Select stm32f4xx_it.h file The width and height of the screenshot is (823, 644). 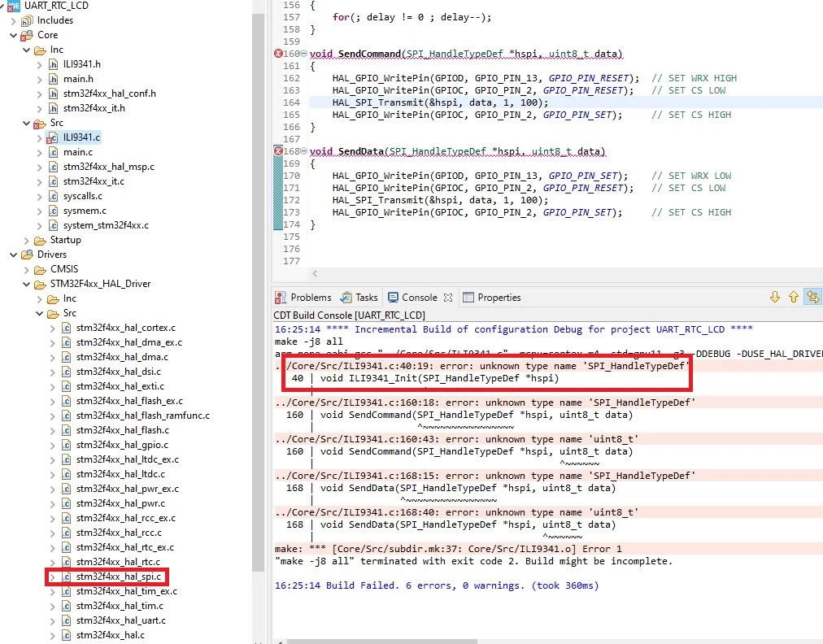tap(94, 108)
